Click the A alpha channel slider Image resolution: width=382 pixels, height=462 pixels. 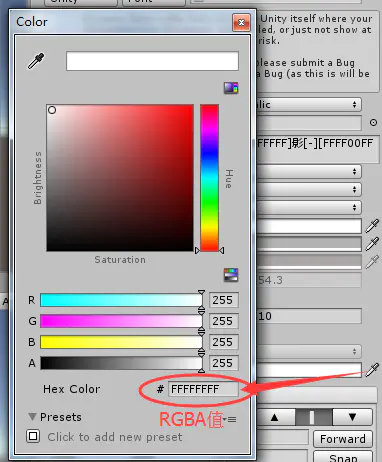[121, 363]
